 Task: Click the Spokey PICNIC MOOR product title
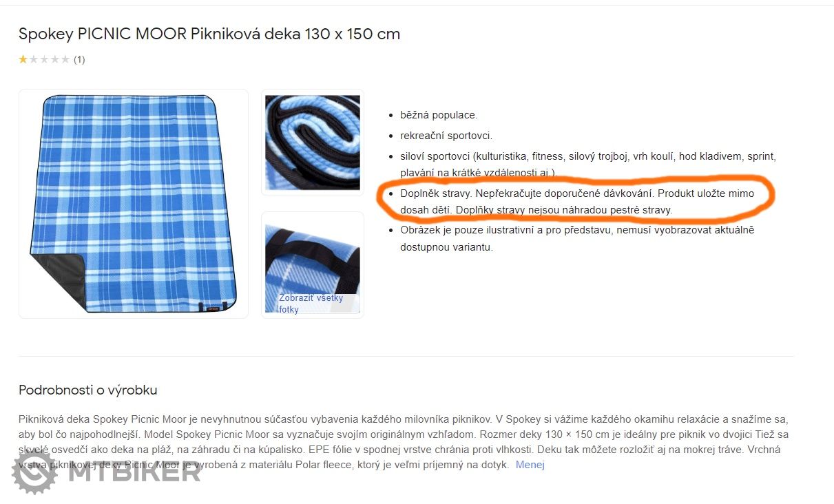[209, 34]
